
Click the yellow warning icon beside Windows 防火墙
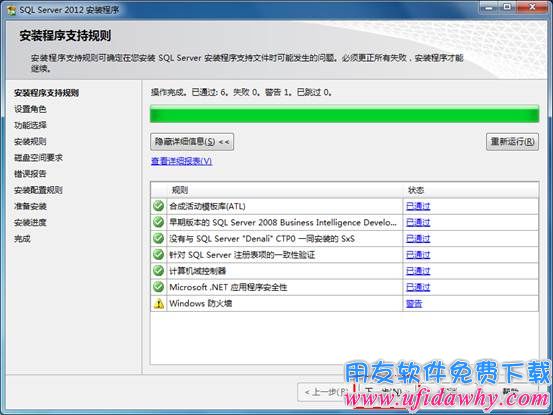click(159, 303)
